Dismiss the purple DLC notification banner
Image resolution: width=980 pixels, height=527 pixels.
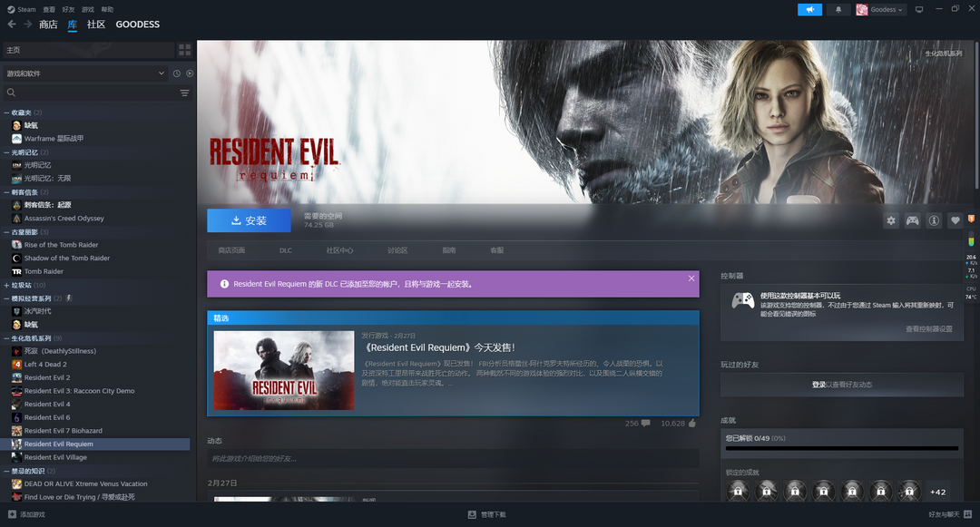(x=691, y=278)
